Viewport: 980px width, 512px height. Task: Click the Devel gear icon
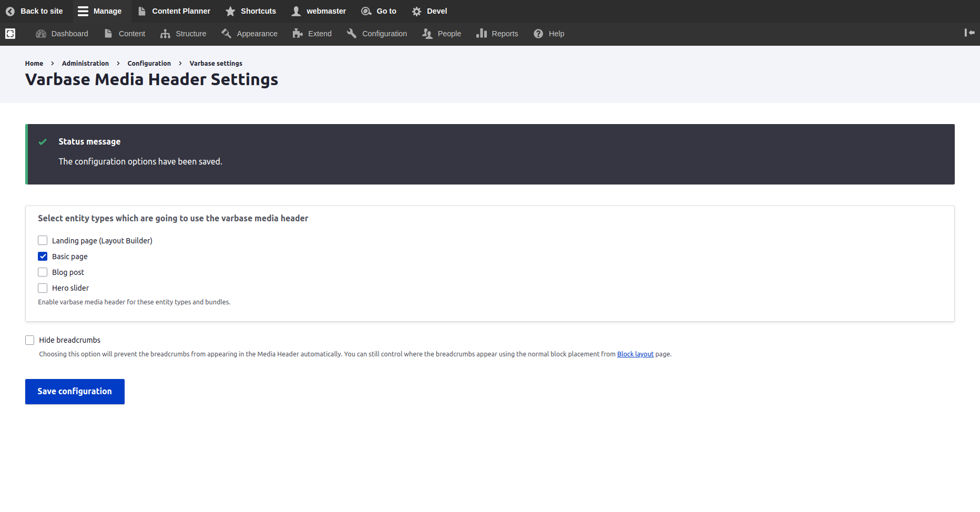tap(417, 11)
